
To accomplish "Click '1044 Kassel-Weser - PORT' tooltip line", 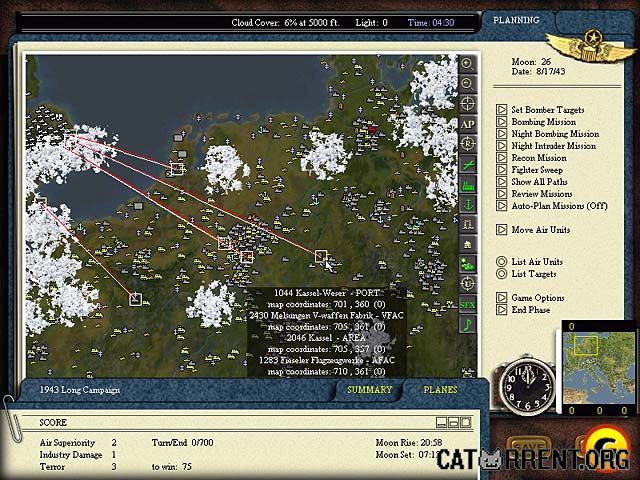I will click(x=327, y=293).
